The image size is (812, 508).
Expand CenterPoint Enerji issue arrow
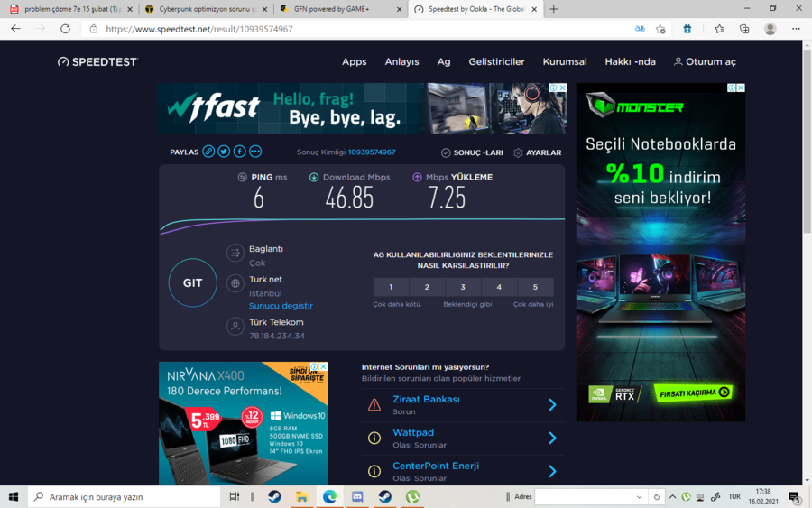(x=552, y=471)
